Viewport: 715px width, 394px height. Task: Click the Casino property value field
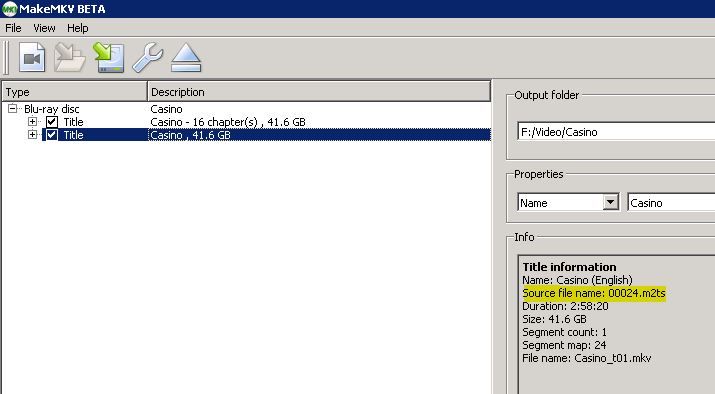(x=671, y=202)
